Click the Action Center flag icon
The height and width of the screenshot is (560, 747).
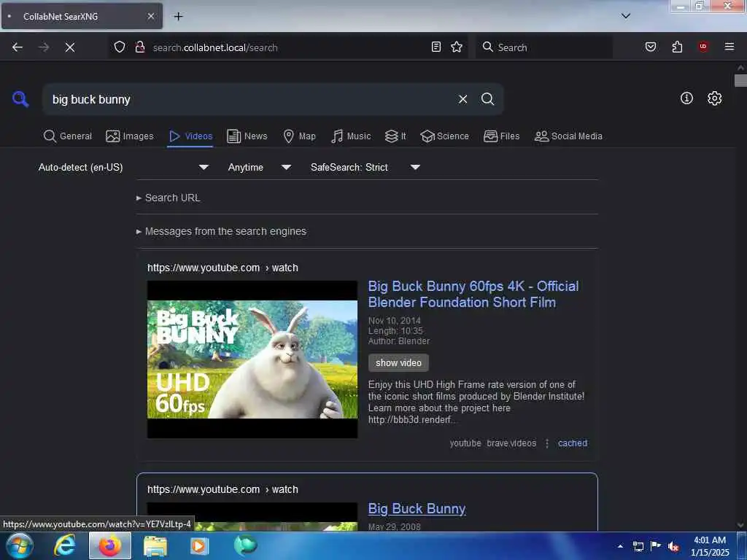[x=656, y=545]
